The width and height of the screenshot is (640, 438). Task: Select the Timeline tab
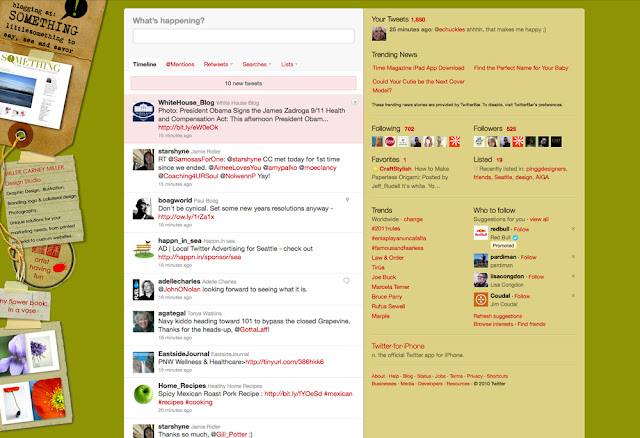tap(144, 64)
